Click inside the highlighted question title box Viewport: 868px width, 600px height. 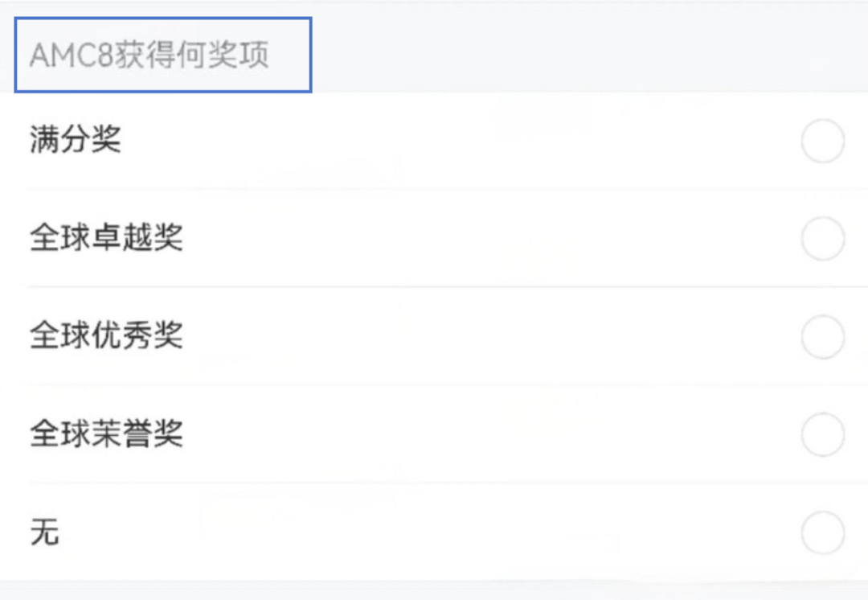(162, 54)
